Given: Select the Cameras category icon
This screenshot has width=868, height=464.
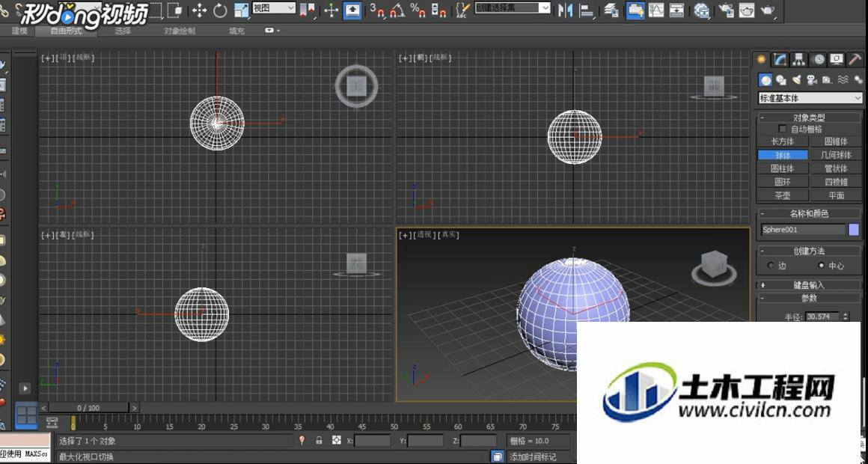Looking at the screenshot, I should [x=812, y=80].
